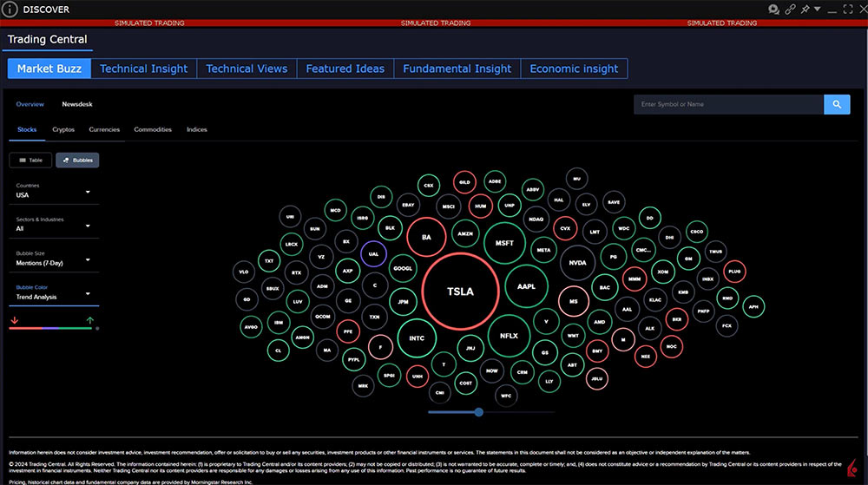
Task: Select the COST bubble
Action: coord(465,383)
